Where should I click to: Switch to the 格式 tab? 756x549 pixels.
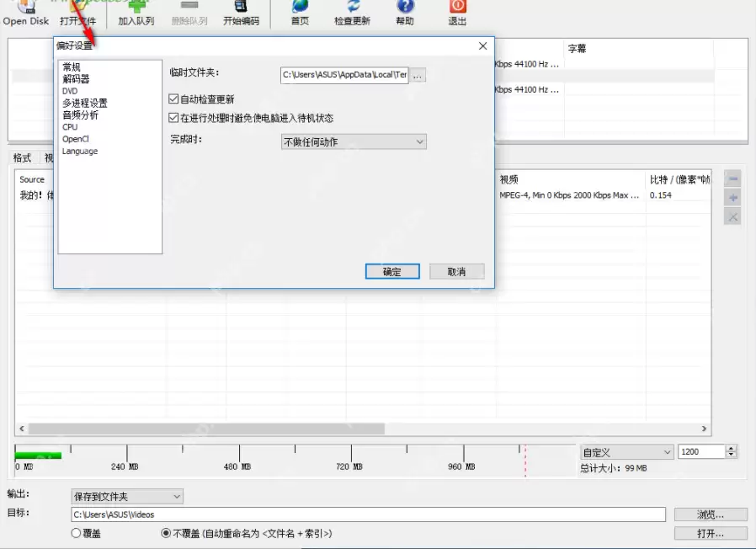pyautogui.click(x=22, y=157)
